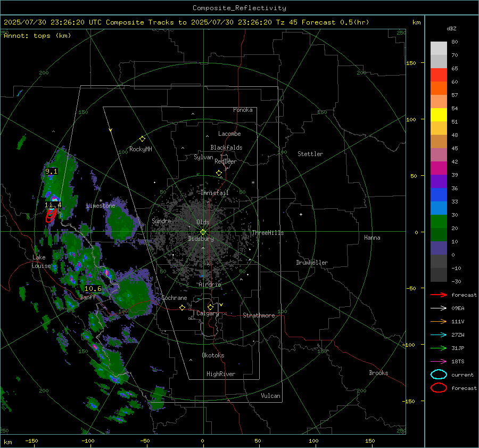
Task: Click the Calgary city label
Action: 208,313
